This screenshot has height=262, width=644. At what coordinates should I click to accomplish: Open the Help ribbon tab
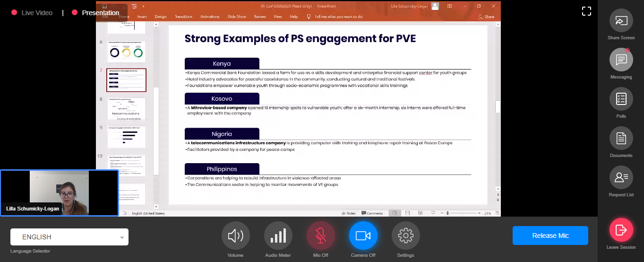point(294,17)
